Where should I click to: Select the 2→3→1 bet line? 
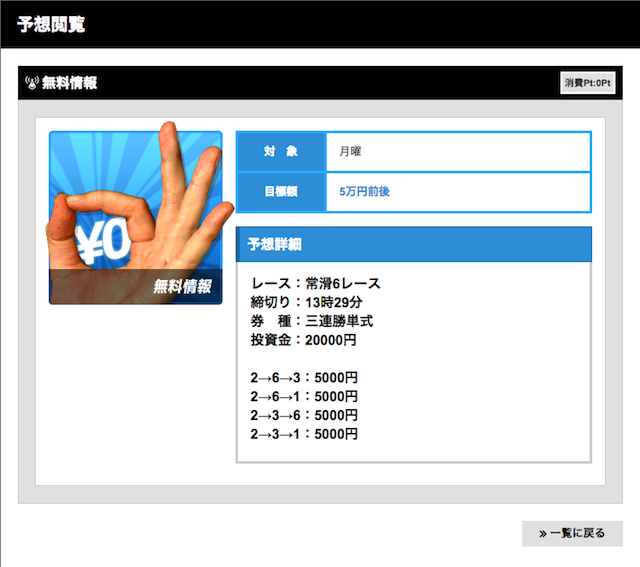coord(304,434)
